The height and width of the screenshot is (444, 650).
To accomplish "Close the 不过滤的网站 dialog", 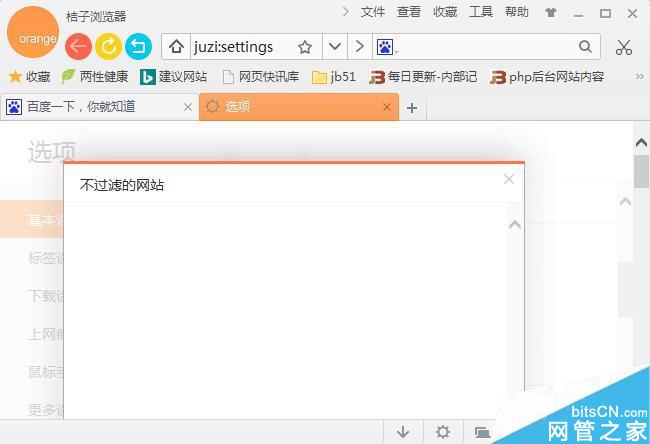I will click(x=509, y=179).
